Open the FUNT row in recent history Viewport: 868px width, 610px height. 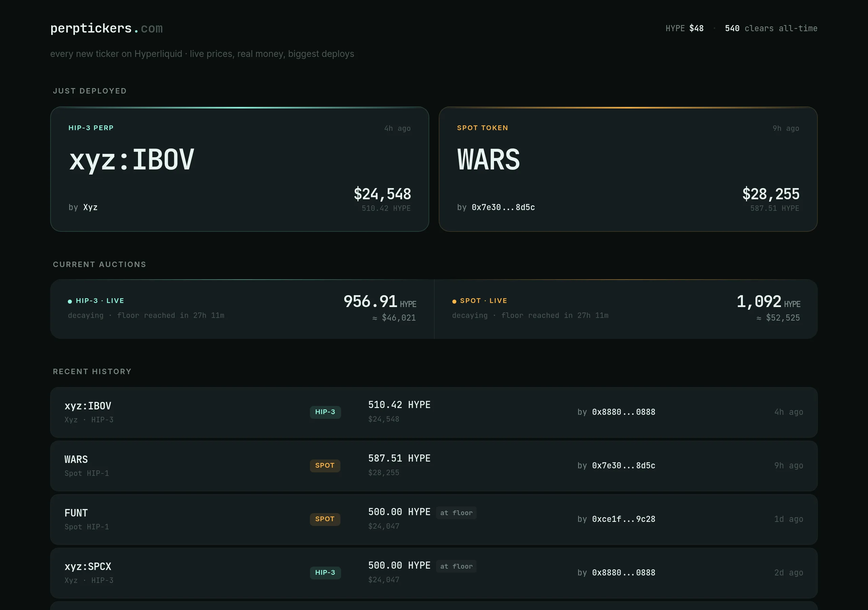click(434, 519)
